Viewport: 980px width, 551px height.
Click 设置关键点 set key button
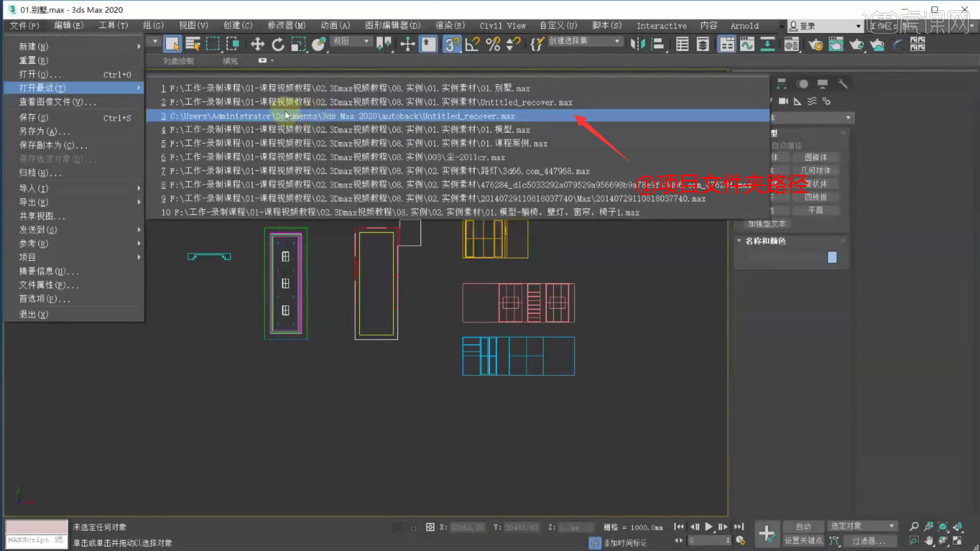click(803, 541)
